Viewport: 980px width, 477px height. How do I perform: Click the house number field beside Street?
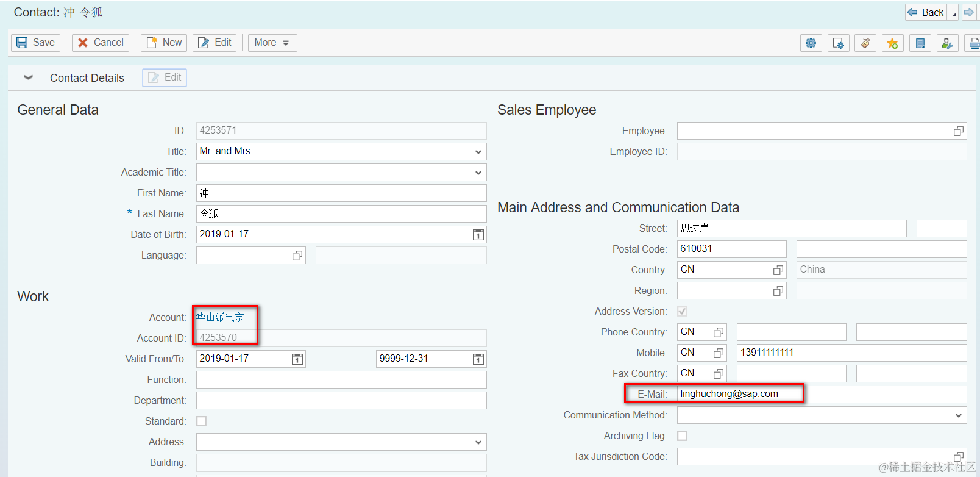click(x=942, y=229)
